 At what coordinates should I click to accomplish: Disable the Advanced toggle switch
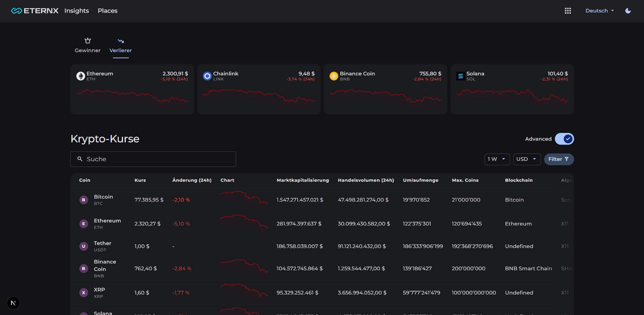[x=564, y=139]
